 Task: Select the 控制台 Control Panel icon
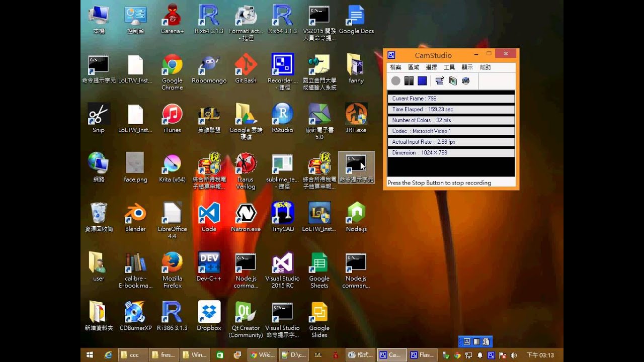(x=135, y=19)
